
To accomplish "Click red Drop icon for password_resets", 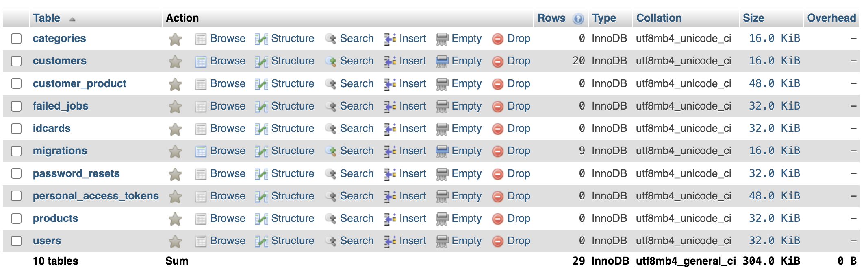I will pos(497,174).
